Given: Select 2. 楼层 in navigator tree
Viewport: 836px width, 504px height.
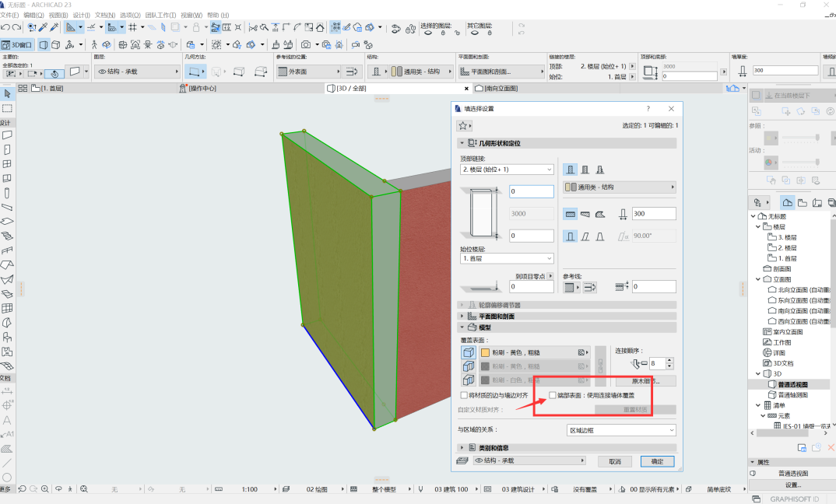Looking at the screenshot, I should (787, 248).
